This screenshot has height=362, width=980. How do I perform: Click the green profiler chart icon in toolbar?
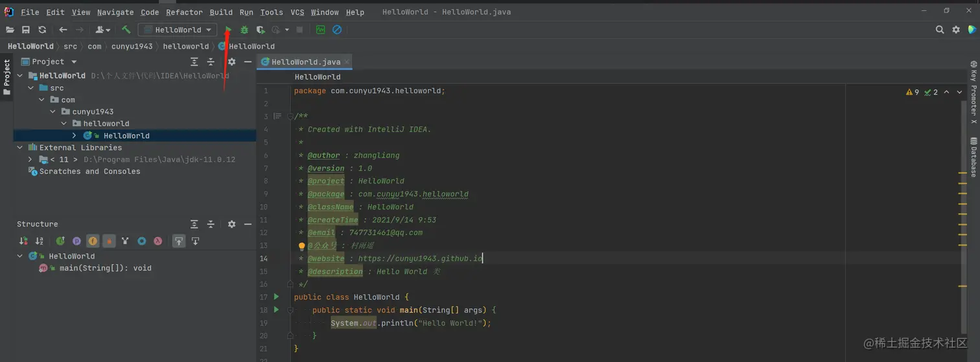(x=320, y=30)
